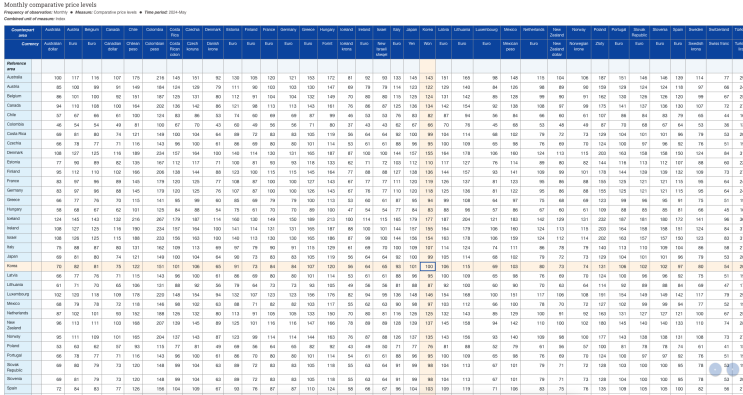The width and height of the screenshot is (743, 395).
Task: Select the Korea column header
Action: [427, 32]
